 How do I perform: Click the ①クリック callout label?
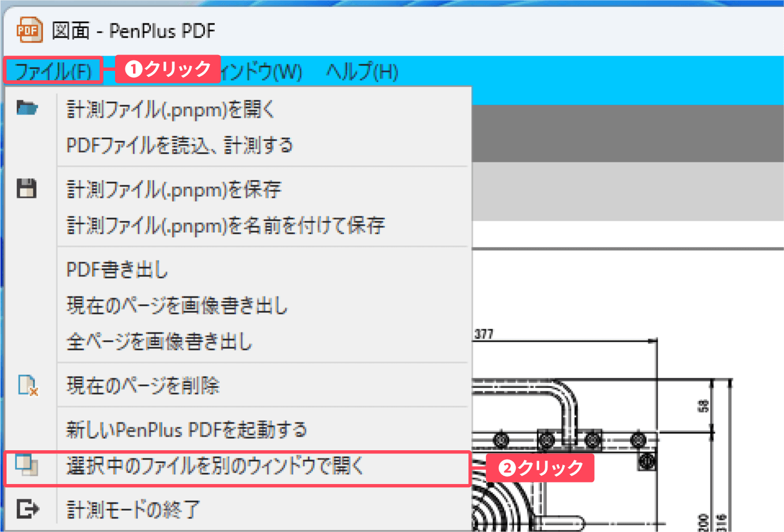click(x=168, y=69)
